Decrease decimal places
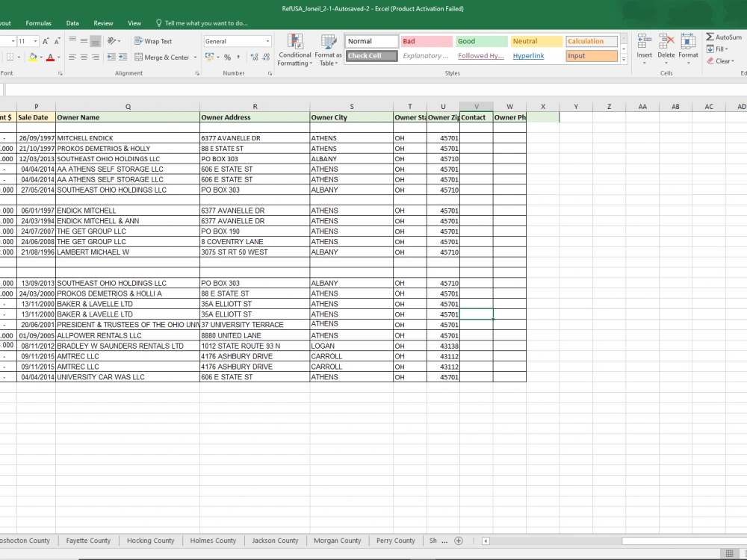Screen dimensions: 747x560 tap(266, 57)
